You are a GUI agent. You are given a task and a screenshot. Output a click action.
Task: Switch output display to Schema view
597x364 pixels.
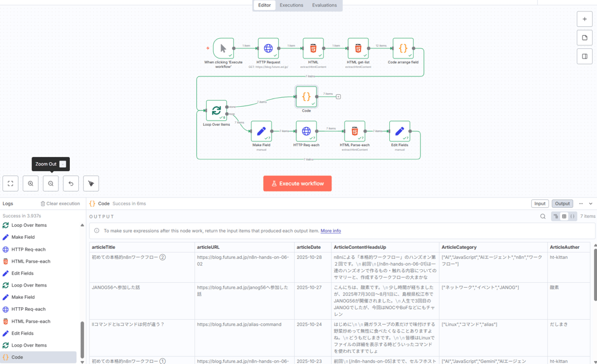click(556, 217)
